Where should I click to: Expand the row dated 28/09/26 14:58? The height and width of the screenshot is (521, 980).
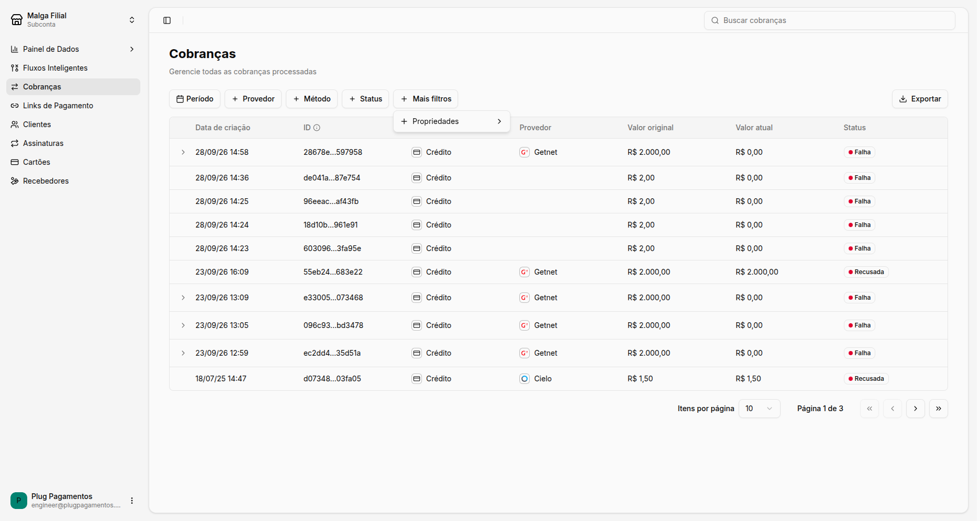183,152
